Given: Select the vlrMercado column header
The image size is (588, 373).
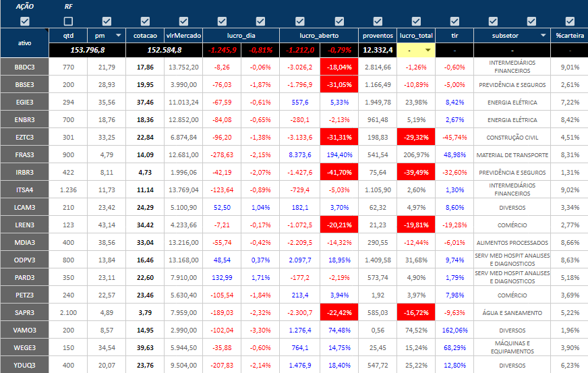Looking at the screenshot, I should coord(183,36).
